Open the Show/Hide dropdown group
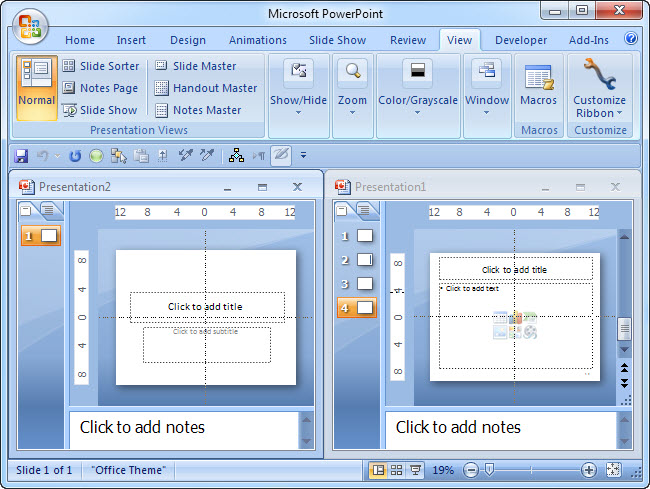Image resolution: width=650 pixels, height=489 pixels. [x=298, y=95]
